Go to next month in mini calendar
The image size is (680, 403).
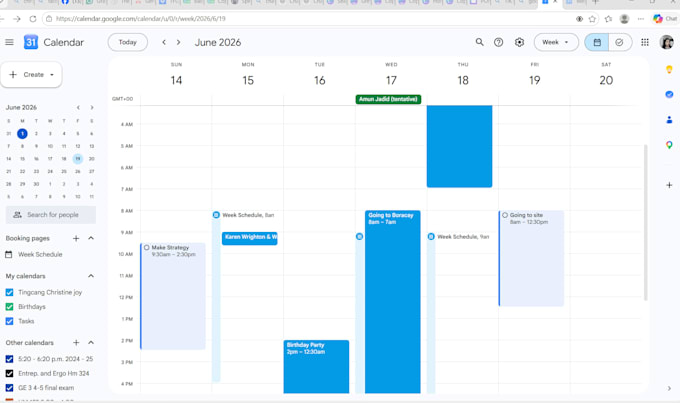(92, 107)
